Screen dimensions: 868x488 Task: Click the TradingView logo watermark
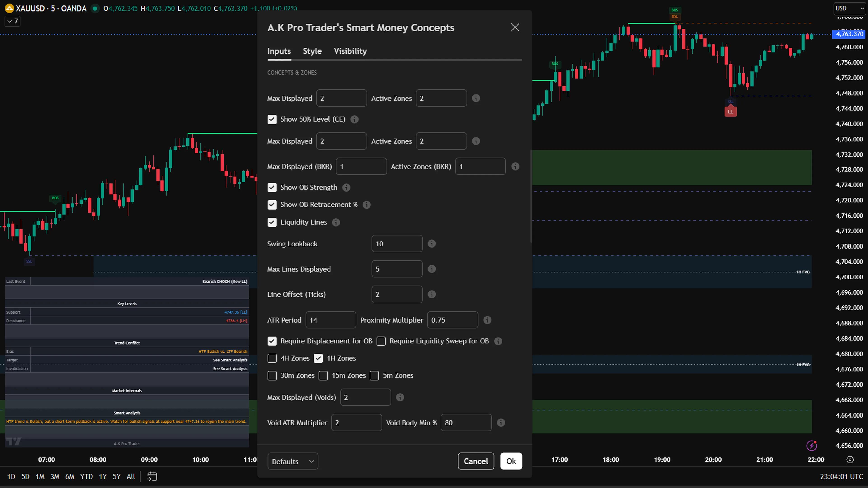[14, 441]
